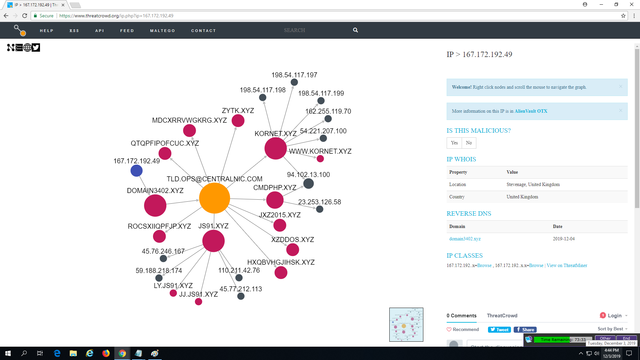Select the JS91.XYZ node
640x360 pixels.
(213, 241)
